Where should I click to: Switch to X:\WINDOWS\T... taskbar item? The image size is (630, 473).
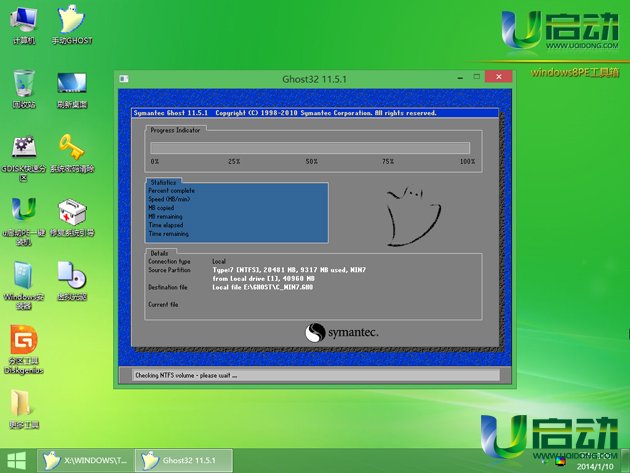pos(85,461)
